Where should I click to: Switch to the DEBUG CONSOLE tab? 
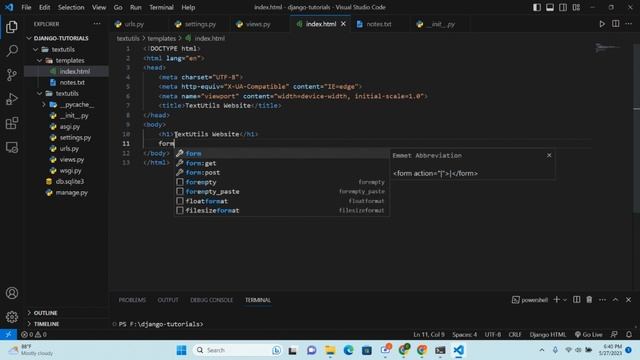click(x=211, y=300)
